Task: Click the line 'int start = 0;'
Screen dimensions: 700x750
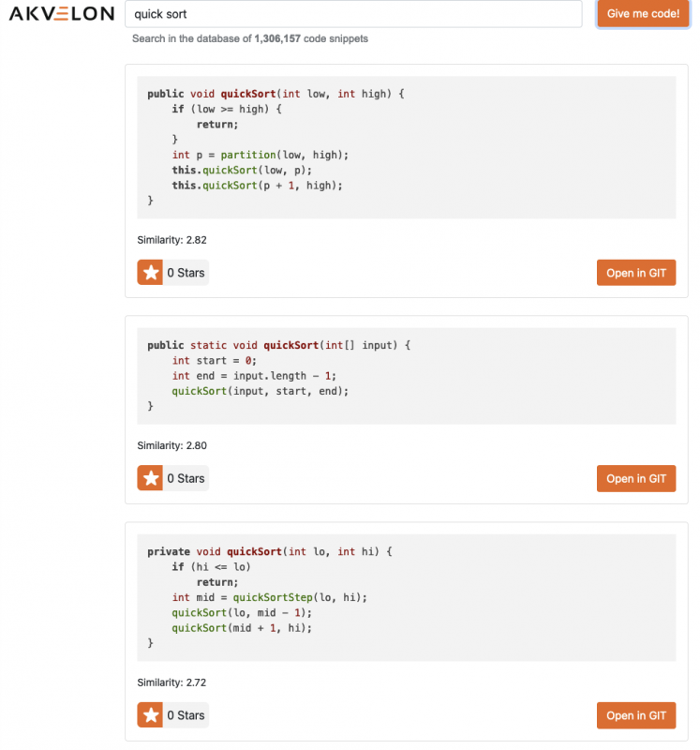Action: 215,361
